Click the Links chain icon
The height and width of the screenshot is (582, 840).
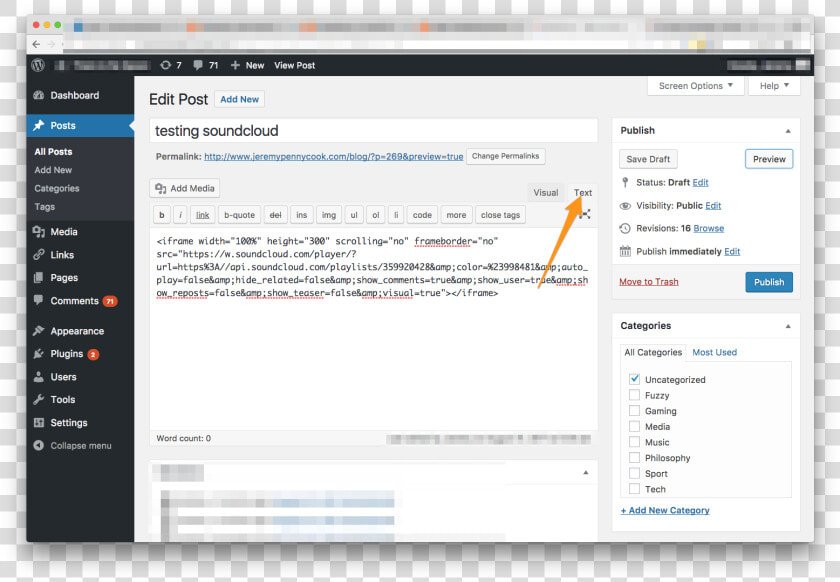point(39,255)
